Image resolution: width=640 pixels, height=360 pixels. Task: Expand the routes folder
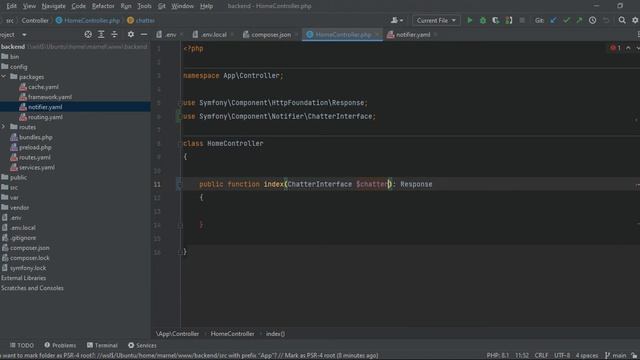pyautogui.click(x=4, y=127)
